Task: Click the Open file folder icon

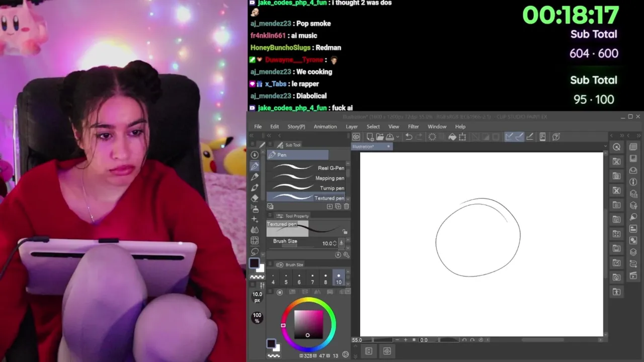Action: 380,137
